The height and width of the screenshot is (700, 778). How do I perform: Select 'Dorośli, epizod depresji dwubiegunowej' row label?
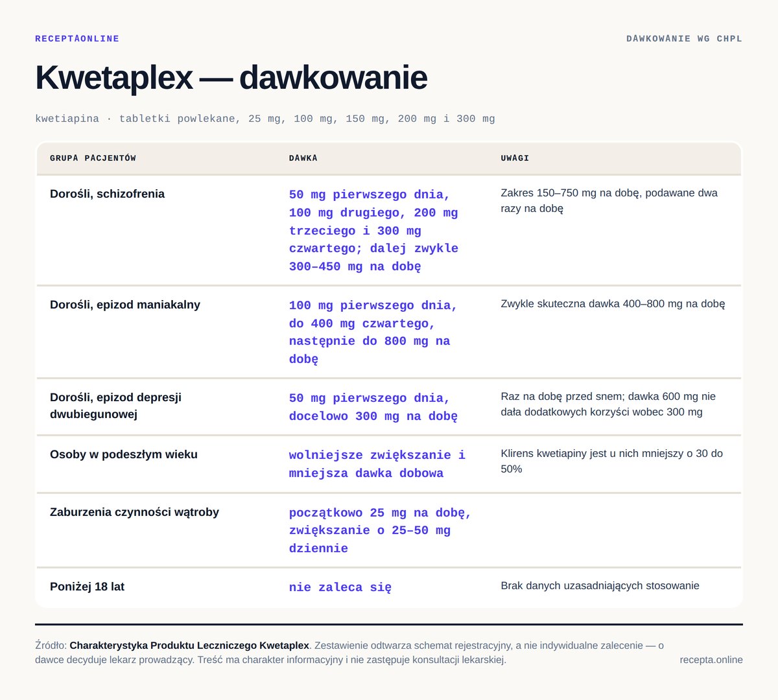click(115, 406)
